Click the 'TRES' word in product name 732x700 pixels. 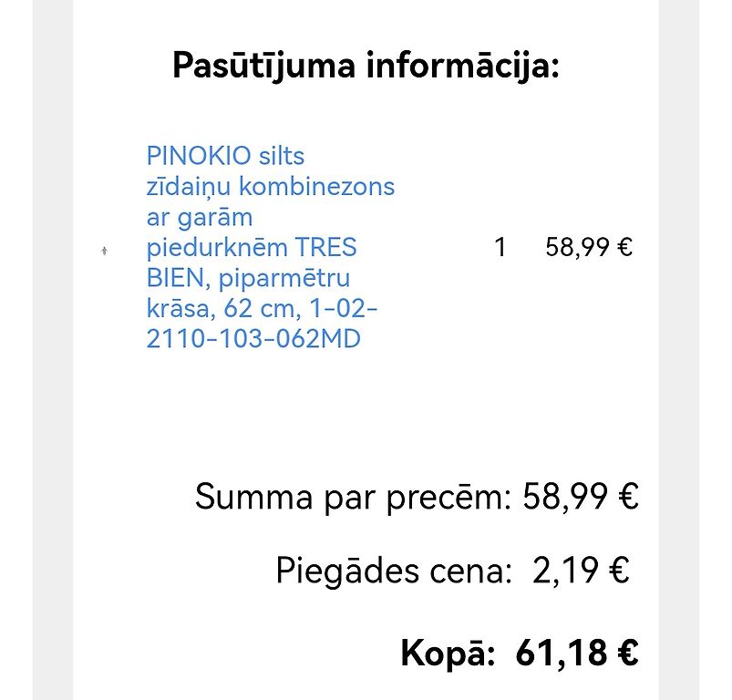325,248
